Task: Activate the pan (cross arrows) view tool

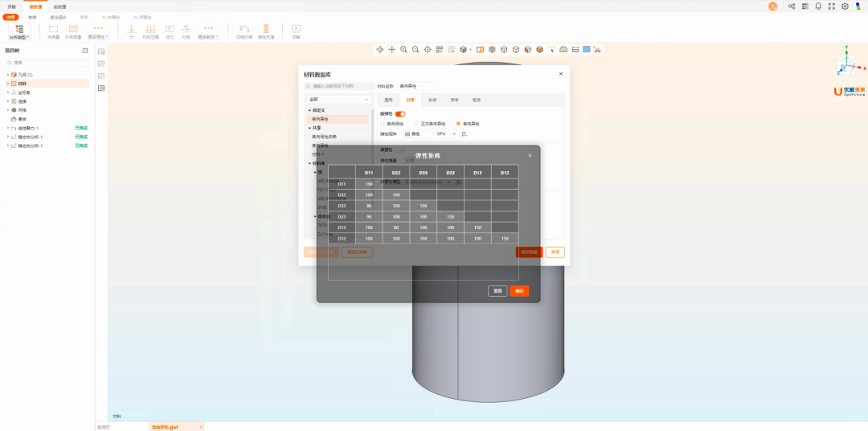Action: (x=392, y=49)
